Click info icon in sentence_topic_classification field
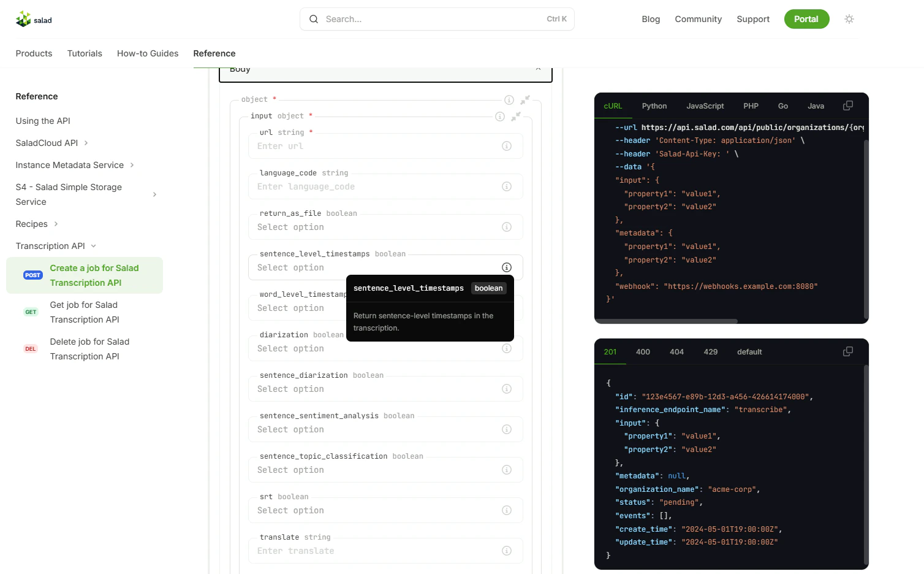 tap(507, 470)
